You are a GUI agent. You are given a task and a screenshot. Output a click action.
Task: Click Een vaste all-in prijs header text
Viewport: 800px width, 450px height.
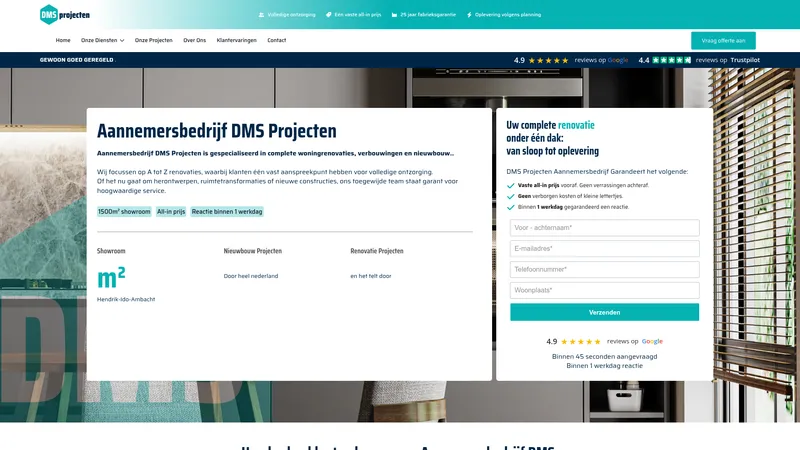358,15
